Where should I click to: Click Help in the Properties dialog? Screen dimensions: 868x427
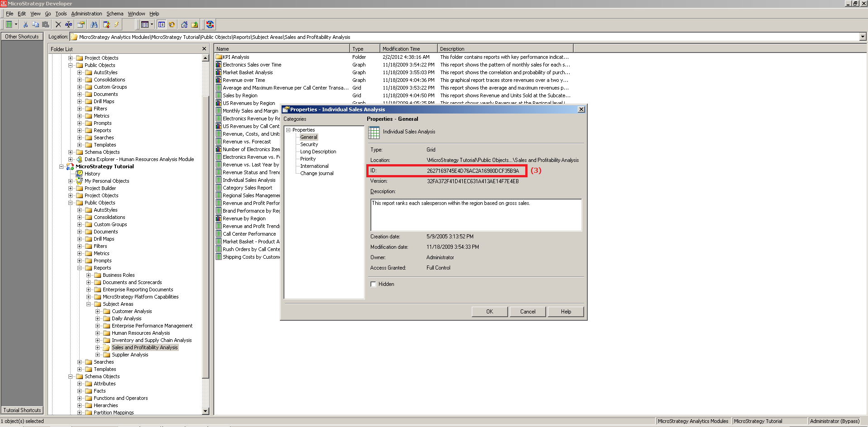(x=566, y=312)
